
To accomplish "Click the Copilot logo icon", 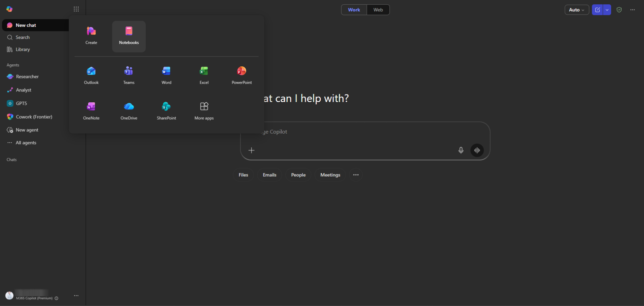I will tap(9, 9).
